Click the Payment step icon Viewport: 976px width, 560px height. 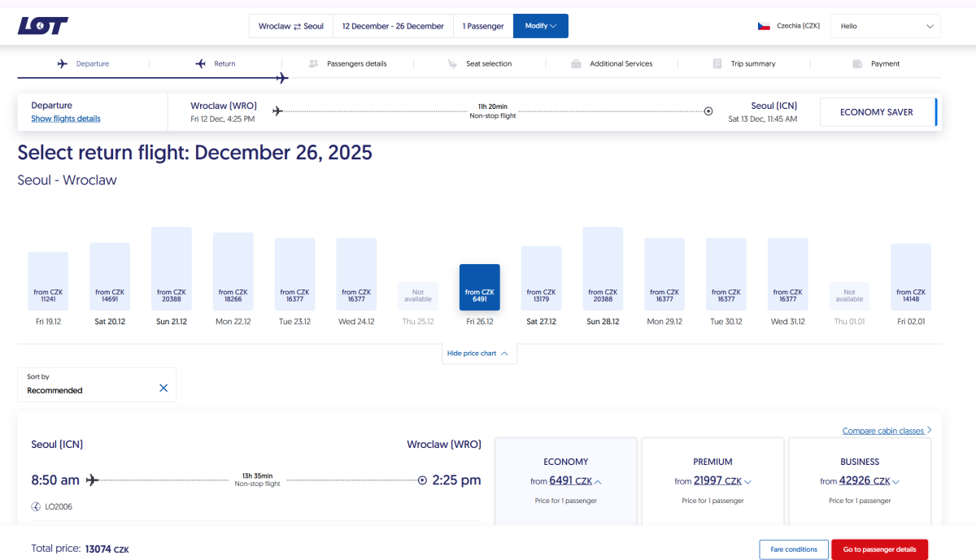pos(857,63)
